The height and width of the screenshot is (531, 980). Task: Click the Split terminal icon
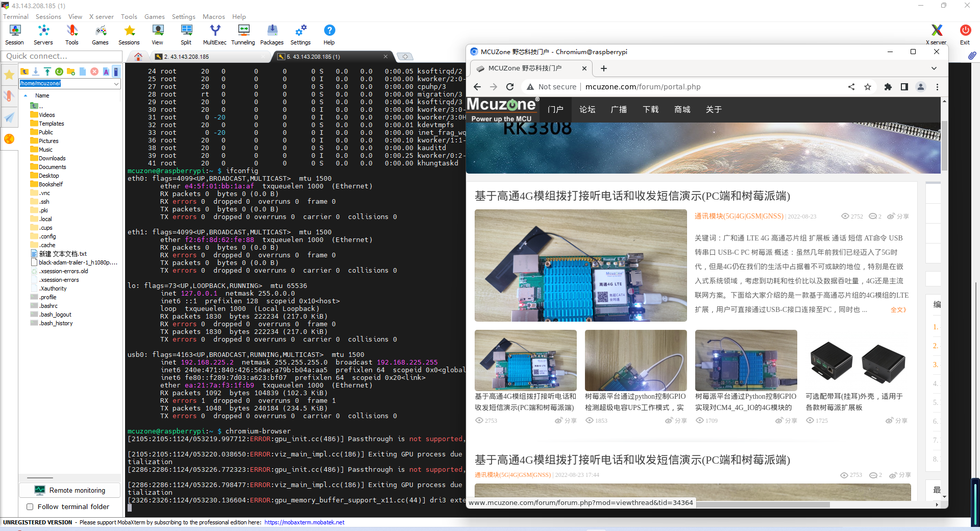(186, 35)
